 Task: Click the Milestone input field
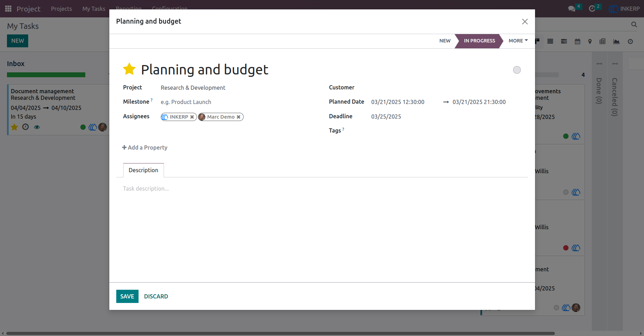(238, 102)
